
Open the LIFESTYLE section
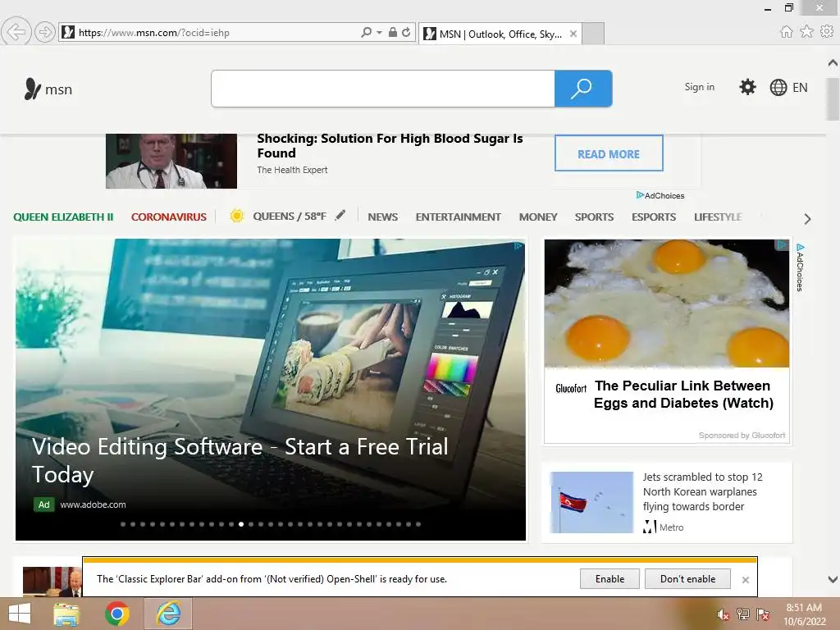pos(718,217)
